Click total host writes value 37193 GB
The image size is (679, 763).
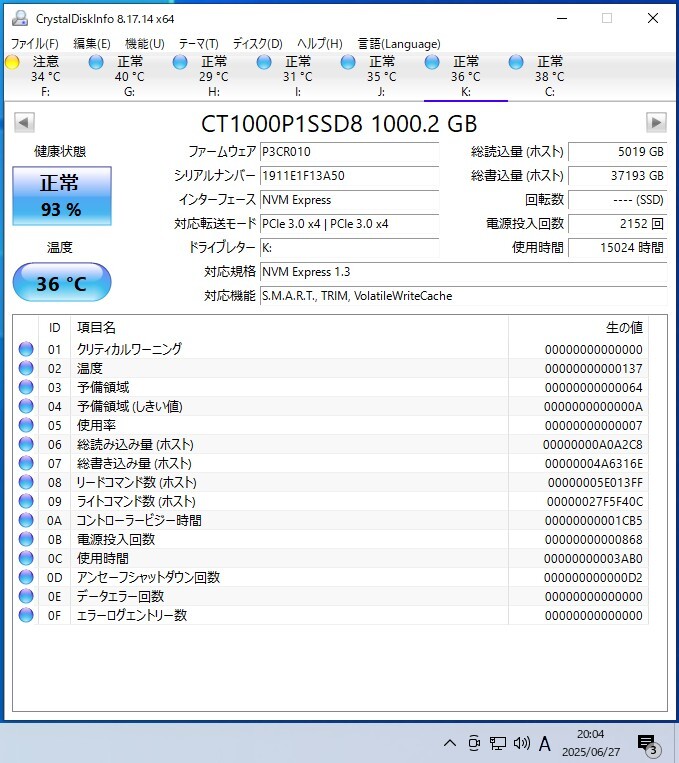[x=617, y=176]
